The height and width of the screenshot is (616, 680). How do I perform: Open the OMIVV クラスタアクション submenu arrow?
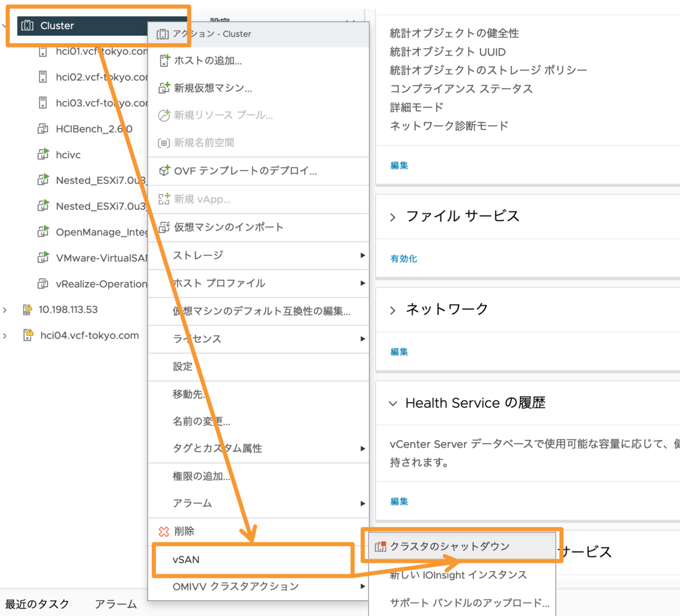click(363, 586)
